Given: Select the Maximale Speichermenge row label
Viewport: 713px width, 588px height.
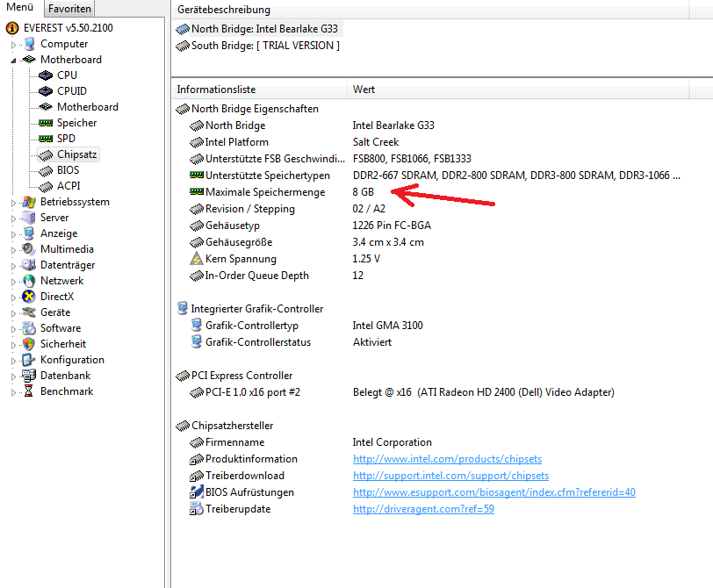Looking at the screenshot, I should click(265, 192).
